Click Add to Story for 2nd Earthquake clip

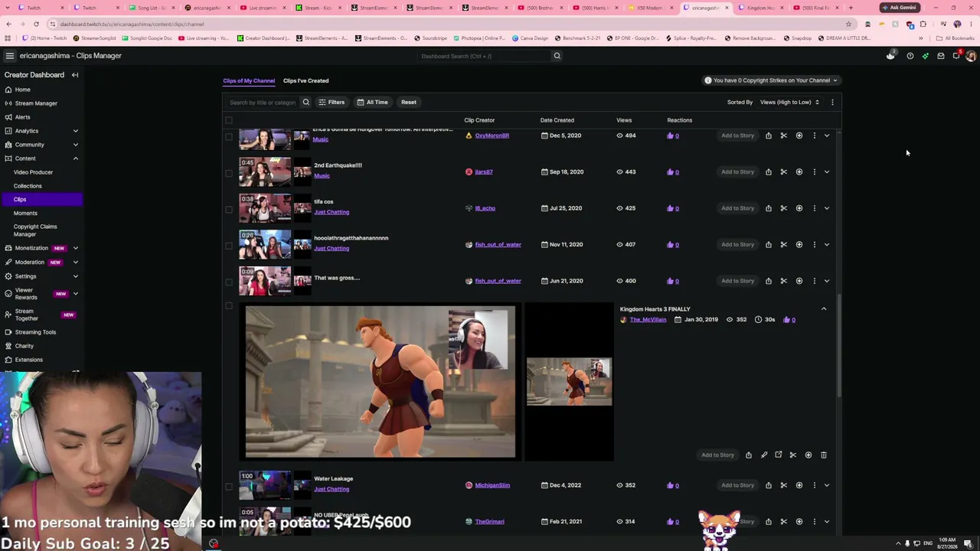[x=738, y=171]
